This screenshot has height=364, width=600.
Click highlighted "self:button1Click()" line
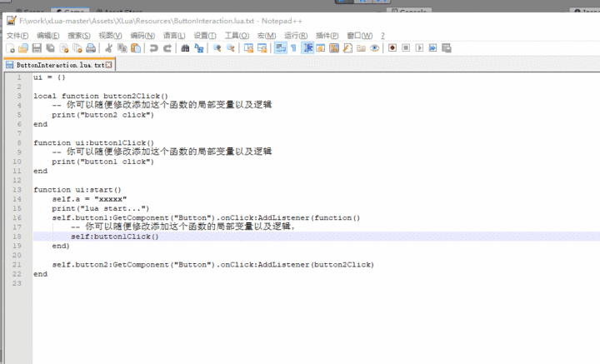tap(115, 237)
